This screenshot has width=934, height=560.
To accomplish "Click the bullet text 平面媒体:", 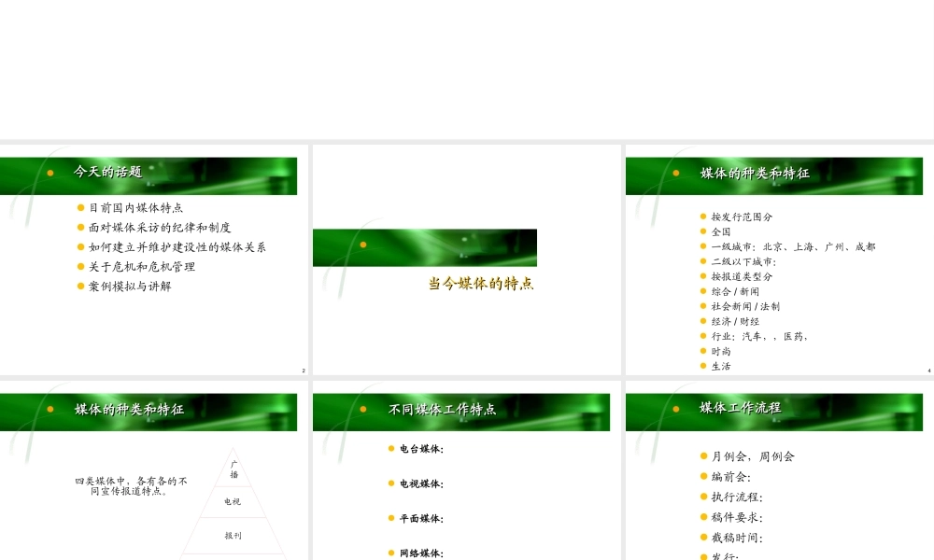I will pyautogui.click(x=422, y=518).
